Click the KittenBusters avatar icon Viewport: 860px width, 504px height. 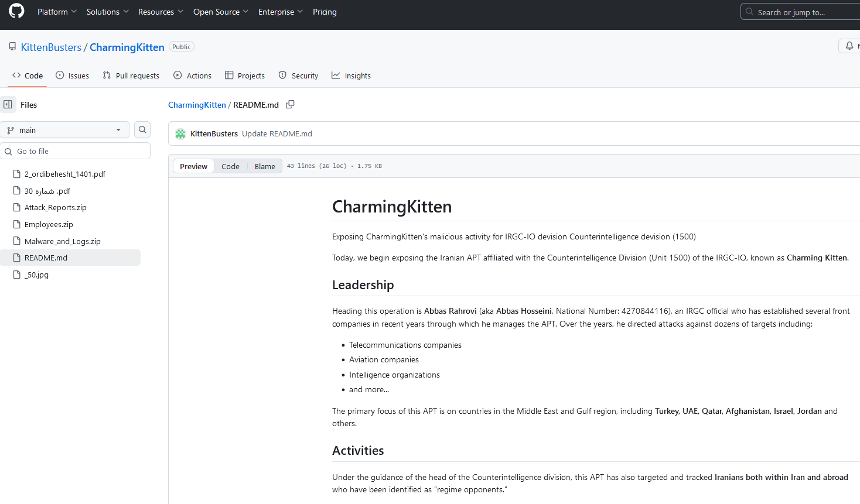(x=180, y=134)
